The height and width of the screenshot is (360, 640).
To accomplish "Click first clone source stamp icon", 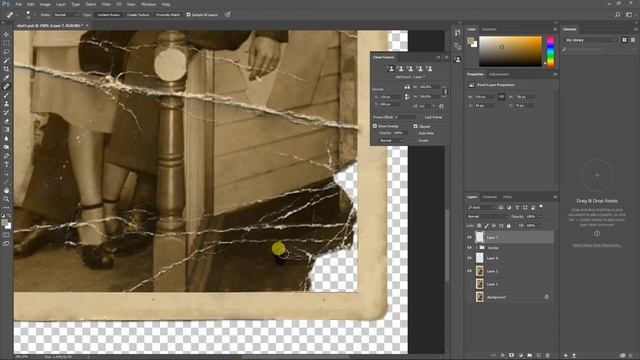I will click(391, 69).
